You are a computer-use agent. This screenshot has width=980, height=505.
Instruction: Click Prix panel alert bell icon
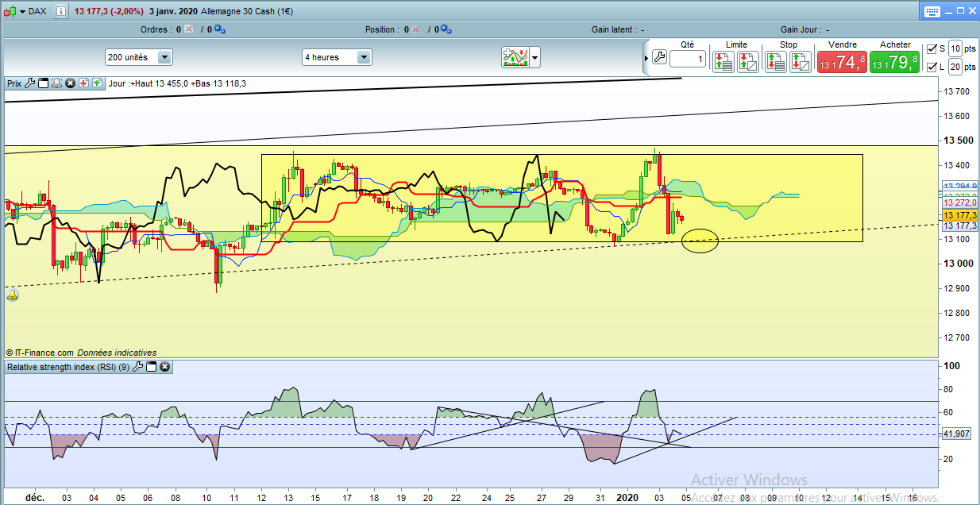pyautogui.click(x=56, y=82)
